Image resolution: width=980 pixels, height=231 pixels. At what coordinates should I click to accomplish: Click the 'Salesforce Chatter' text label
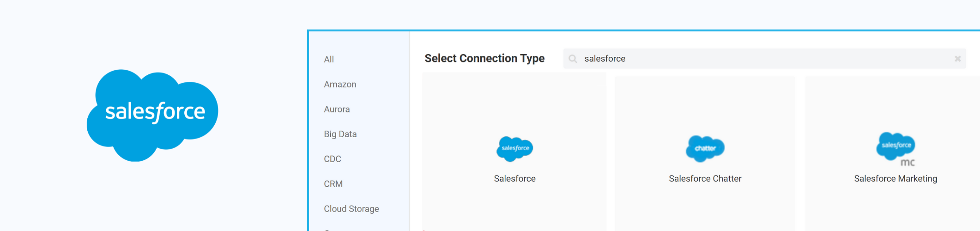tap(705, 179)
